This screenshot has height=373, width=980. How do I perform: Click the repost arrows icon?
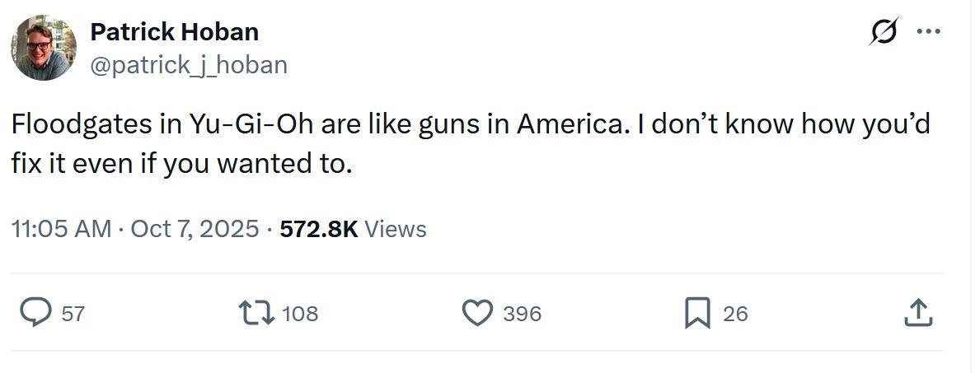point(256,313)
